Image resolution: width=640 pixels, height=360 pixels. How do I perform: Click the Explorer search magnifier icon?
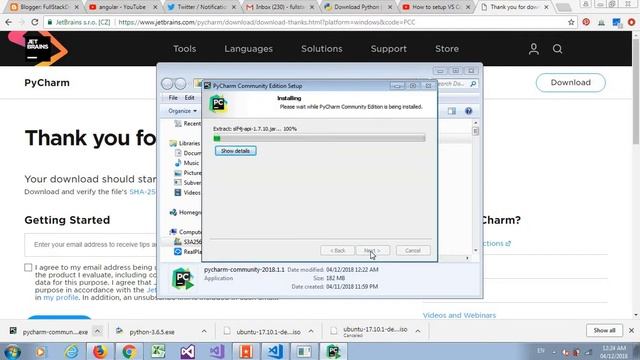[473, 84]
